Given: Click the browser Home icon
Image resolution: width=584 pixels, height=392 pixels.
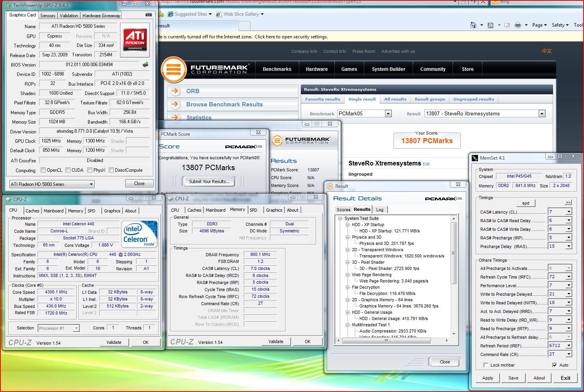Looking at the screenshot, I should point(473,25).
